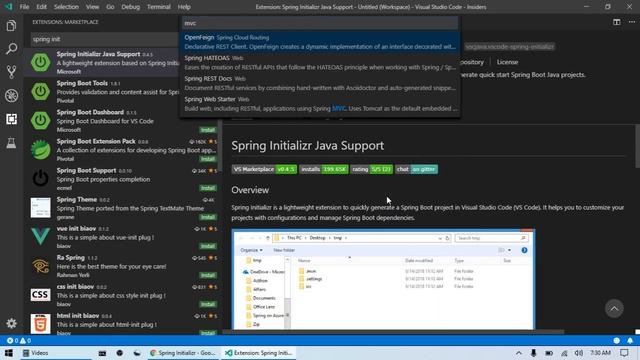This screenshot has width=640, height=360.
Task: Open the Test beaker view icon
Action: pyautogui.click(x=11, y=142)
